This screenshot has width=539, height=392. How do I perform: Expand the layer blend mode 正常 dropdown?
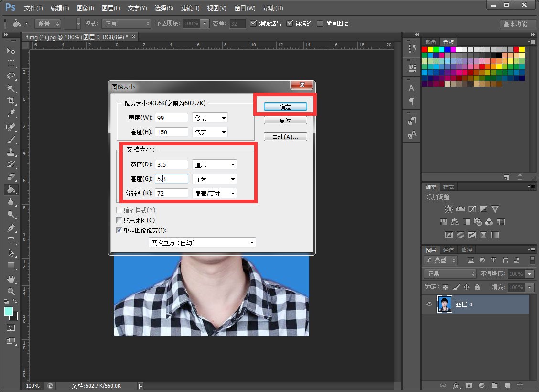pos(450,274)
